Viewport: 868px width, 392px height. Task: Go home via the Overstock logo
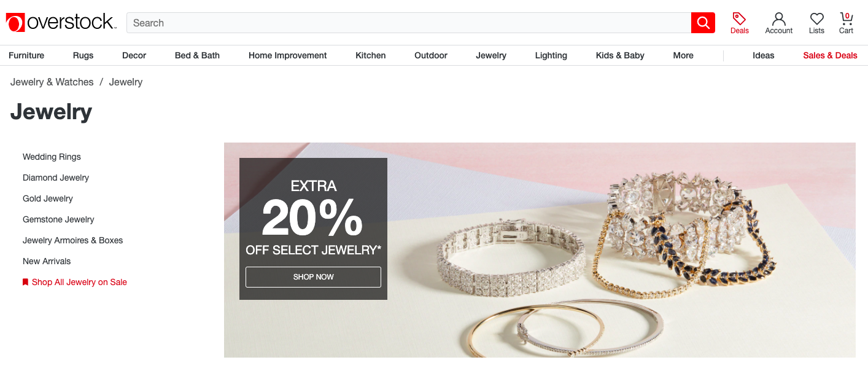point(61,23)
